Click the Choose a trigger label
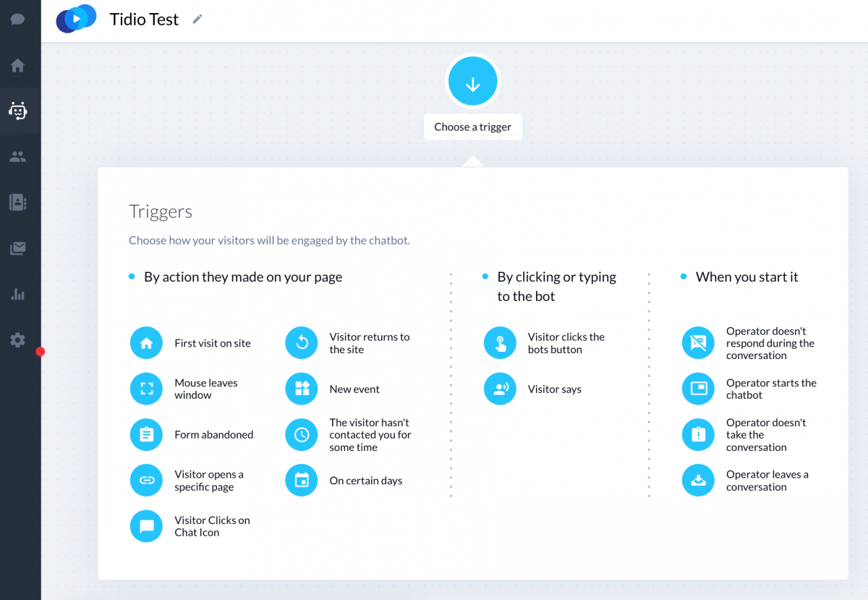 tap(473, 127)
